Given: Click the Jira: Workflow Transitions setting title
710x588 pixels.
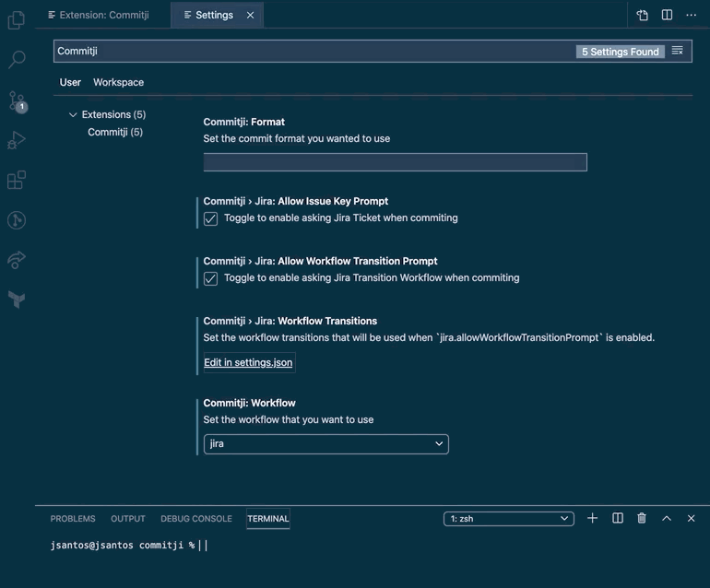Looking at the screenshot, I should [290, 321].
